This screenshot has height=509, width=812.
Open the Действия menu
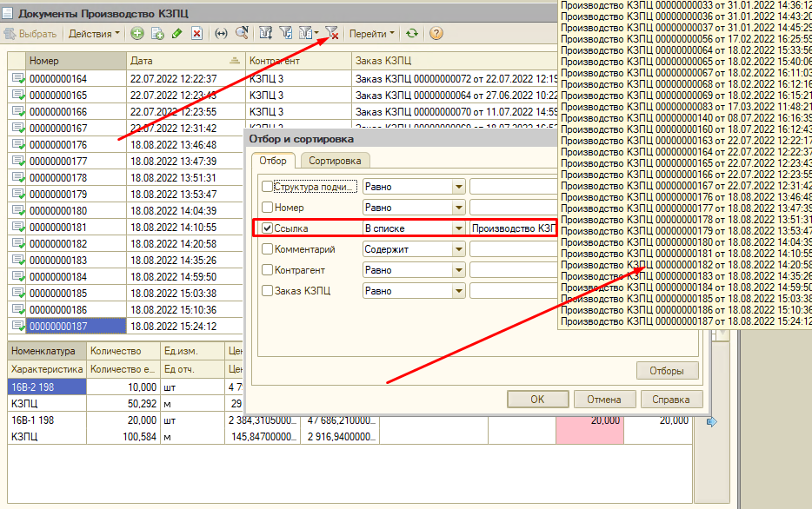point(94,34)
